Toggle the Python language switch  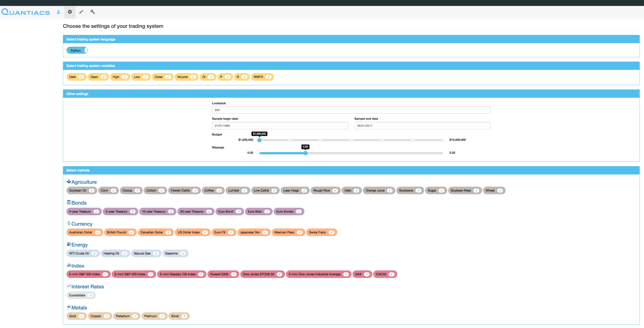tap(77, 50)
